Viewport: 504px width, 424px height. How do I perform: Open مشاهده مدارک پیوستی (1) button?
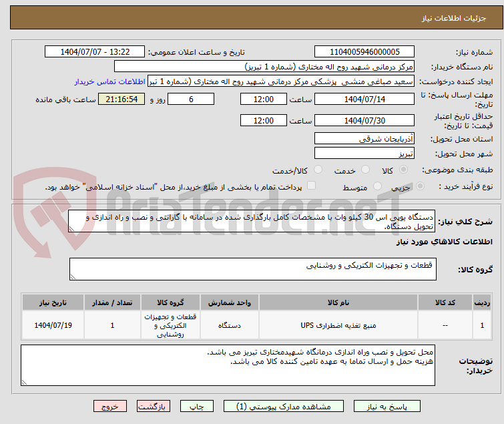[284, 407]
